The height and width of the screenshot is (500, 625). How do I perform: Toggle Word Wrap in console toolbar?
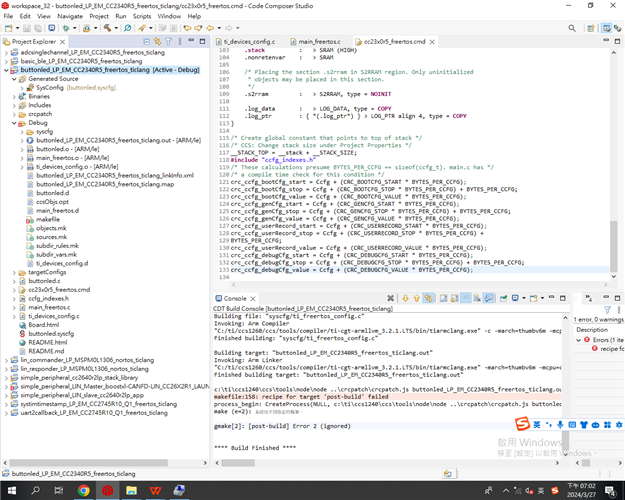466,298
